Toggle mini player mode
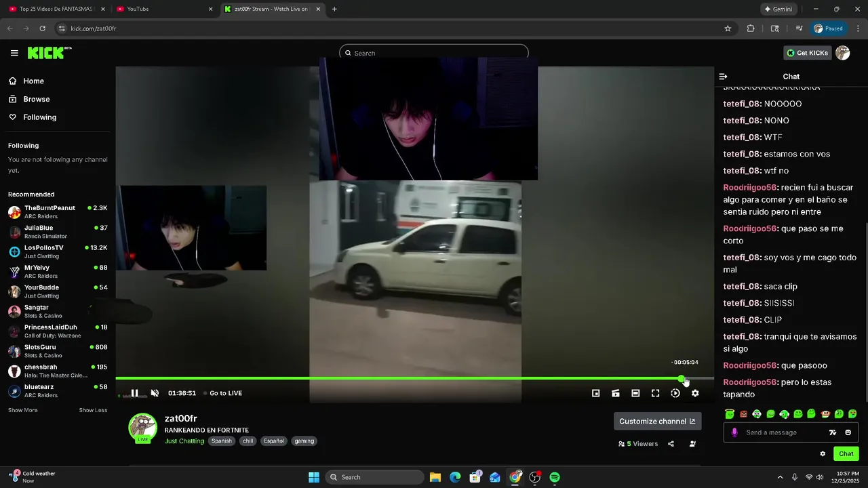The image size is (868, 488). coord(595,393)
